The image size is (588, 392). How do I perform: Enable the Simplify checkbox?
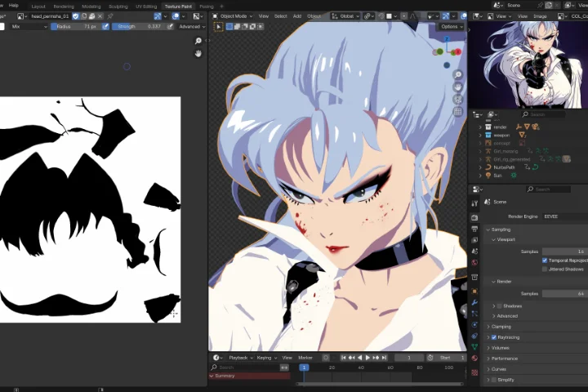coord(494,380)
